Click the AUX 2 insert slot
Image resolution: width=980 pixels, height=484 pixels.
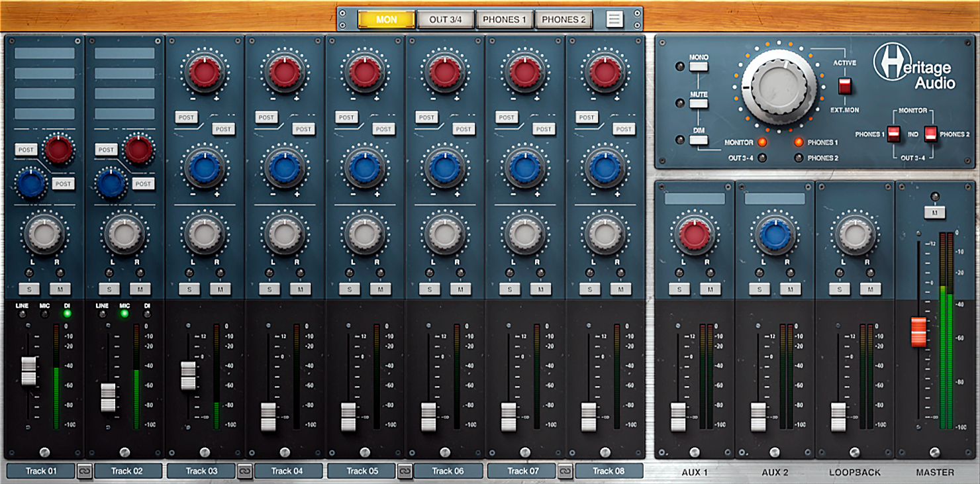[775, 199]
